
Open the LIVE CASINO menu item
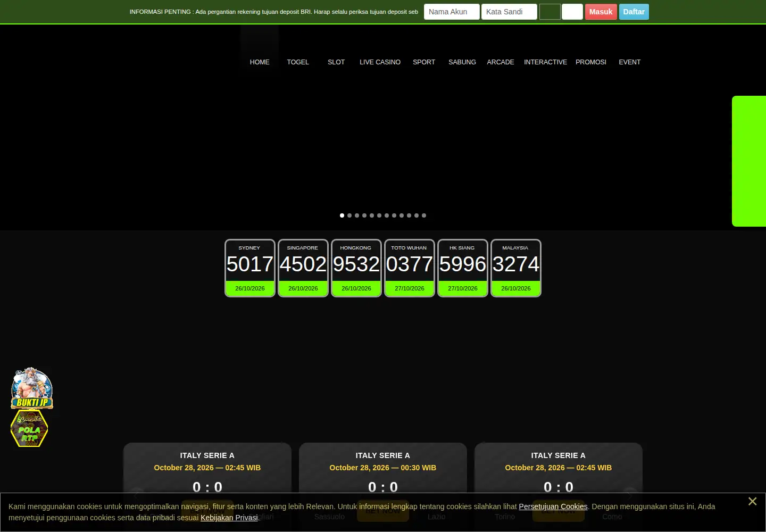click(380, 62)
